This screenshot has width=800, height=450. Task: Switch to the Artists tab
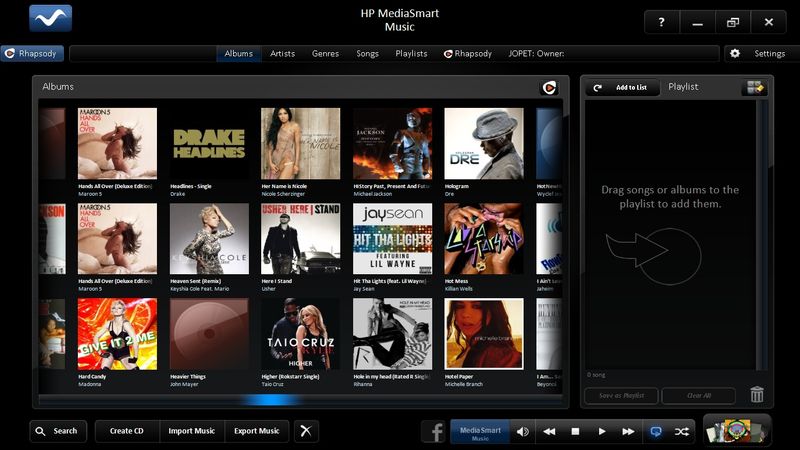click(282, 54)
